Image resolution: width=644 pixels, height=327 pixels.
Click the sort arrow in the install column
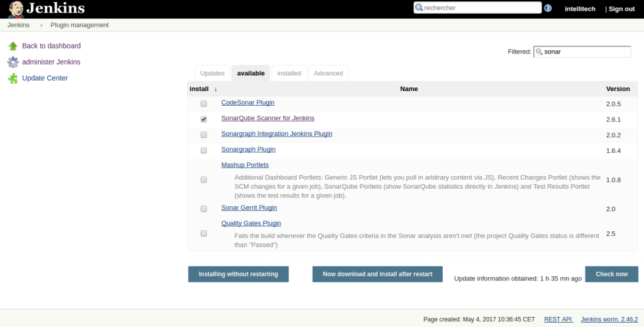215,89
